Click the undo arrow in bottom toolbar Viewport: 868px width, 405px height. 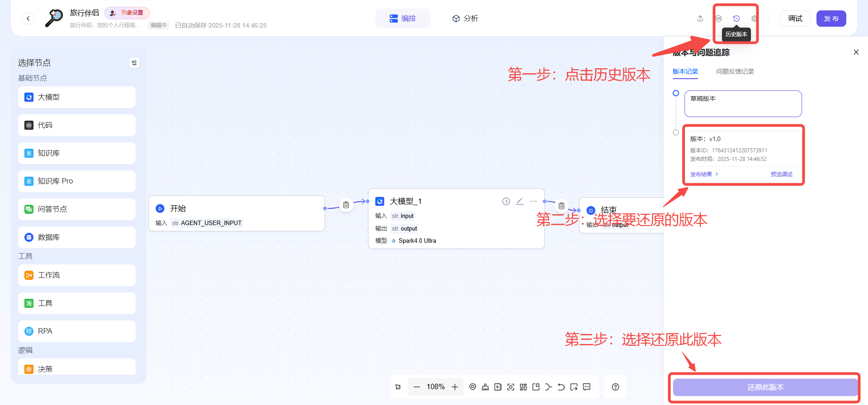click(561, 387)
